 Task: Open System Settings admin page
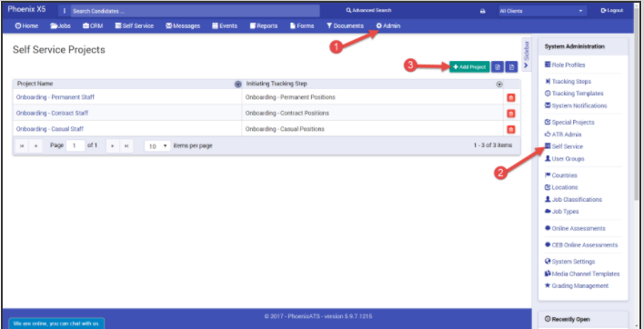click(x=569, y=262)
